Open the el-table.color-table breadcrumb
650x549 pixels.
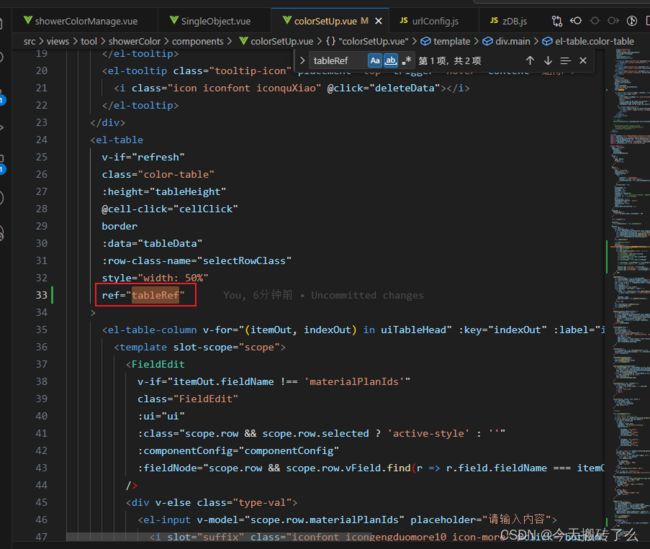[594, 41]
